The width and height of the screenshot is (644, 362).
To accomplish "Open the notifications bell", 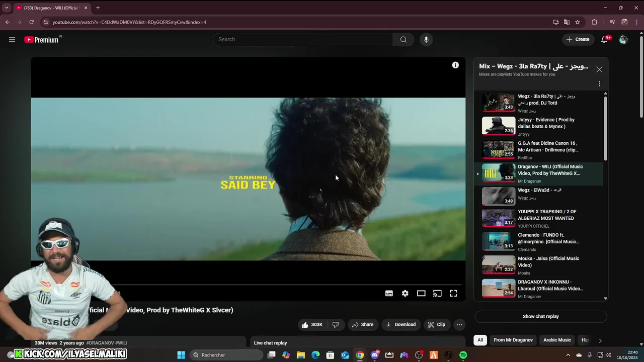I will click(x=604, y=39).
